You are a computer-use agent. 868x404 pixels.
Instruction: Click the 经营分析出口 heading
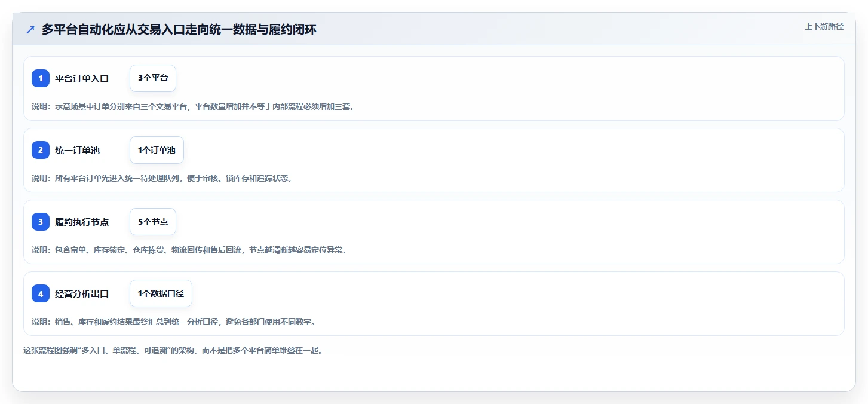click(82, 293)
